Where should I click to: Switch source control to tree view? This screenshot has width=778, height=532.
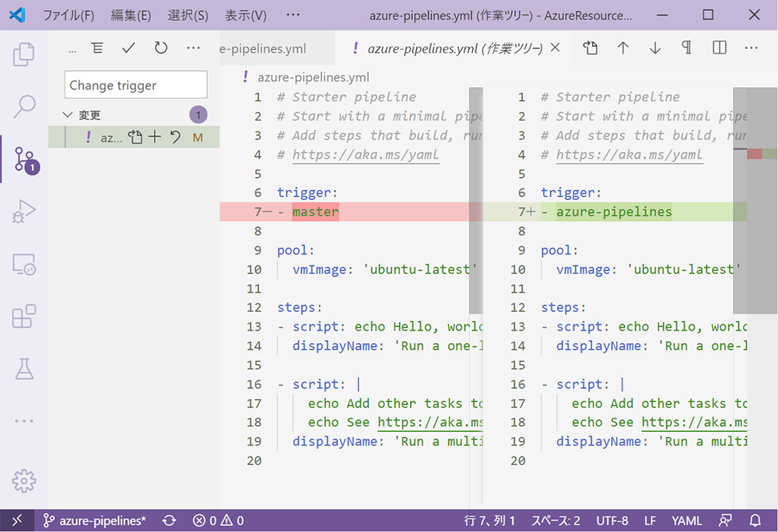tap(97, 48)
